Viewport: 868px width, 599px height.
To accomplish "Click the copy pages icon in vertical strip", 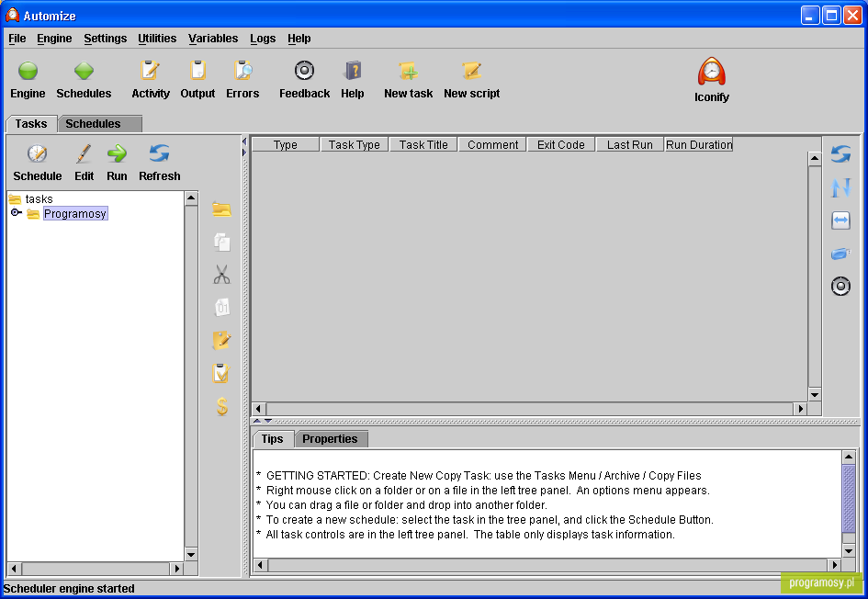I will (222, 242).
